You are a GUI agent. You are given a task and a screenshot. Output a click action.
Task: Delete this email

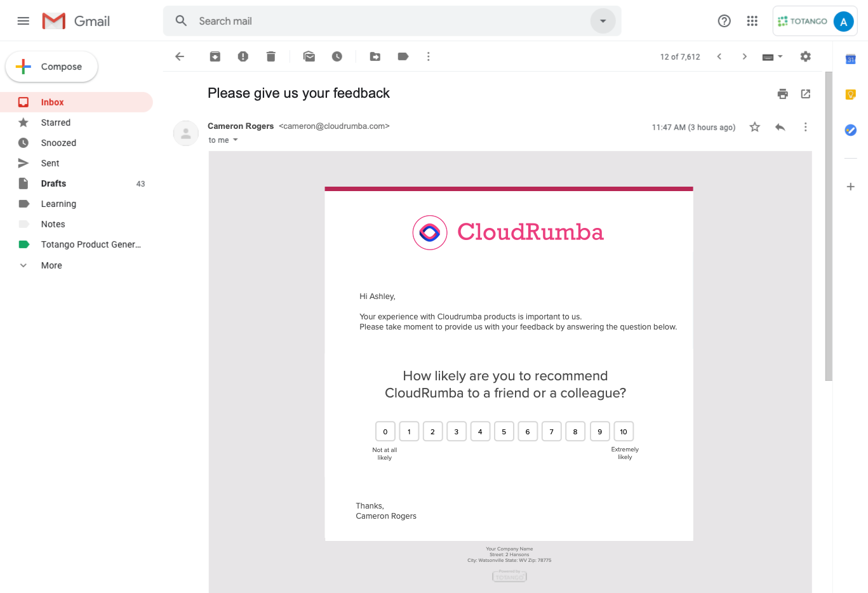(x=271, y=57)
